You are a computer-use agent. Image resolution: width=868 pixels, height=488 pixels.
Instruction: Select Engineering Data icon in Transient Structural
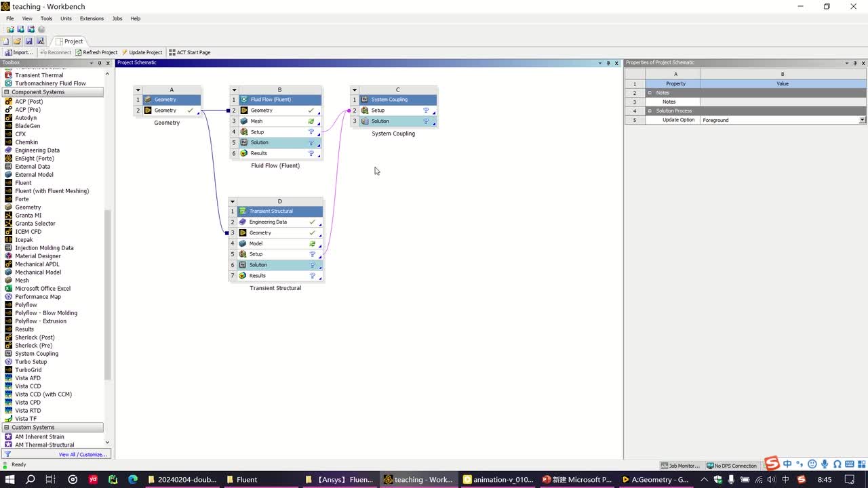pos(243,222)
